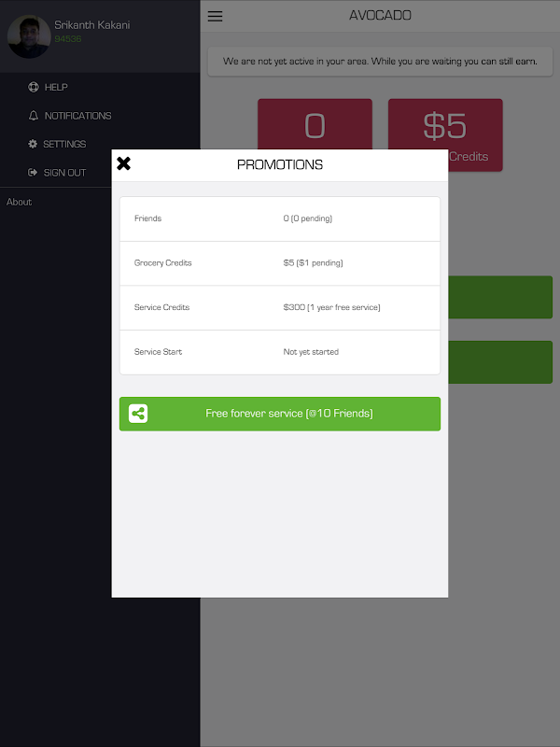Image resolution: width=560 pixels, height=747 pixels.
Task: Click the Service Start row label
Action: coord(158,352)
